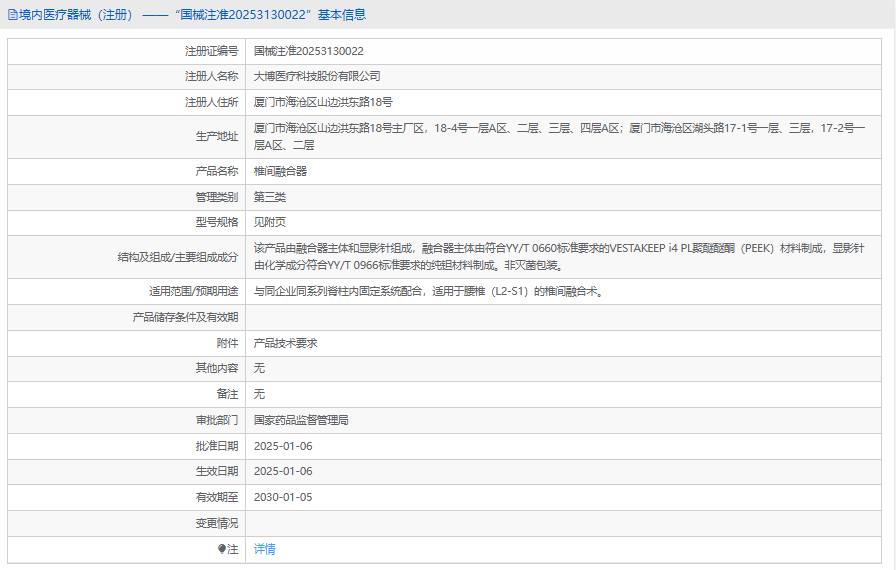Image resolution: width=896 pixels, height=570 pixels.
Task: Click attachment value 产品技术要求
Action: 285,343
